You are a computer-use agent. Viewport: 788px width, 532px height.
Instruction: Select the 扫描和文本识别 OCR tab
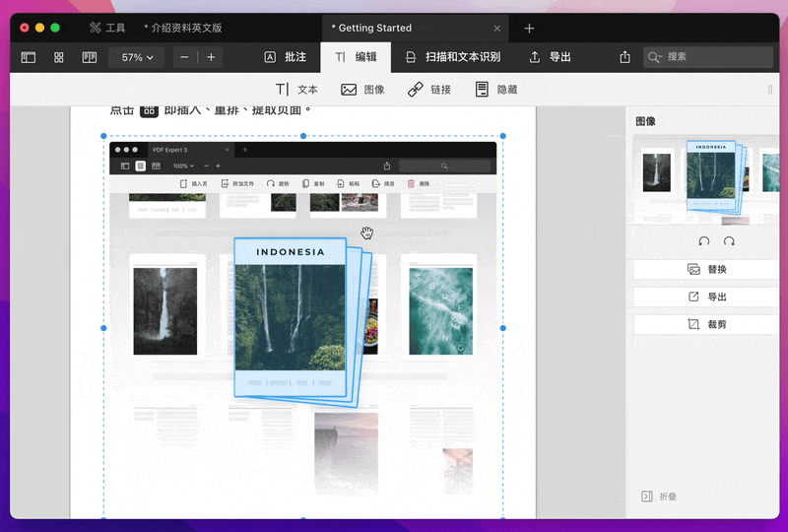[x=452, y=57]
